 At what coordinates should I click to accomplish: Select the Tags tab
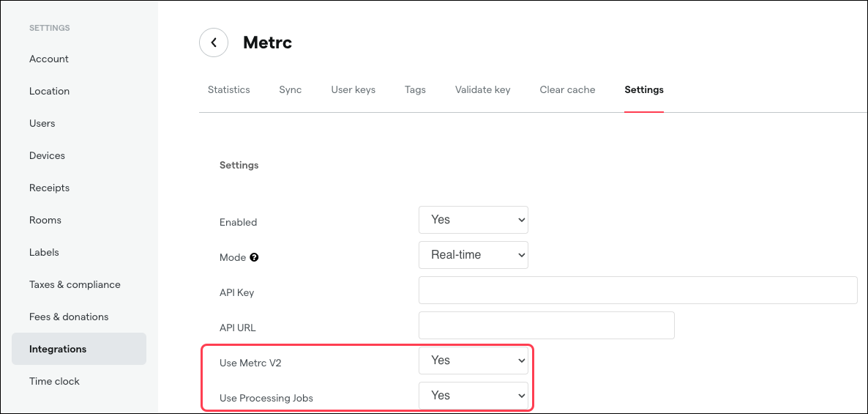point(415,90)
